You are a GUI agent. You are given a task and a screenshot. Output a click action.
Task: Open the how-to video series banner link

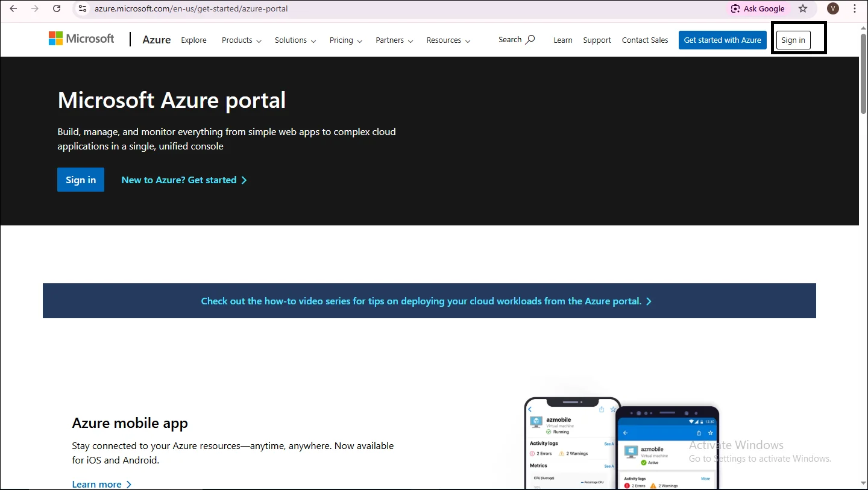(426, 301)
